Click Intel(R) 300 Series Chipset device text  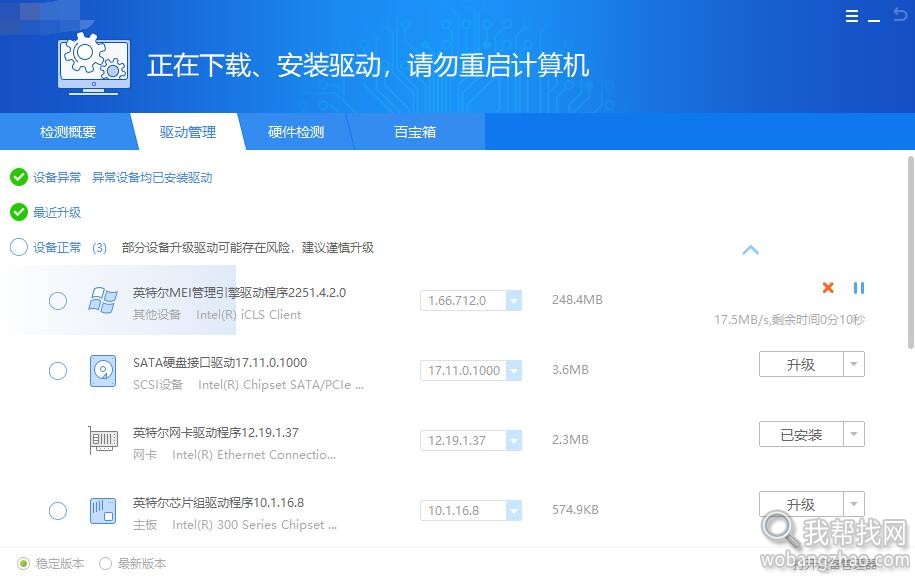pos(254,525)
